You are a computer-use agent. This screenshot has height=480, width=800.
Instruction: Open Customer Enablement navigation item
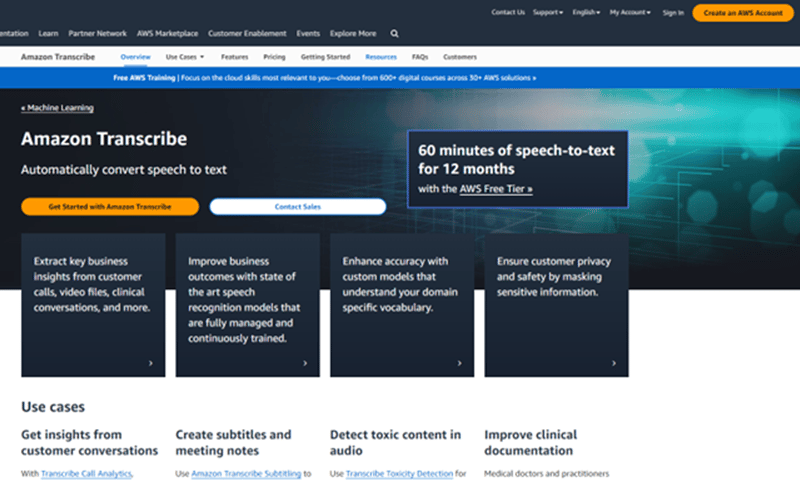tap(247, 34)
